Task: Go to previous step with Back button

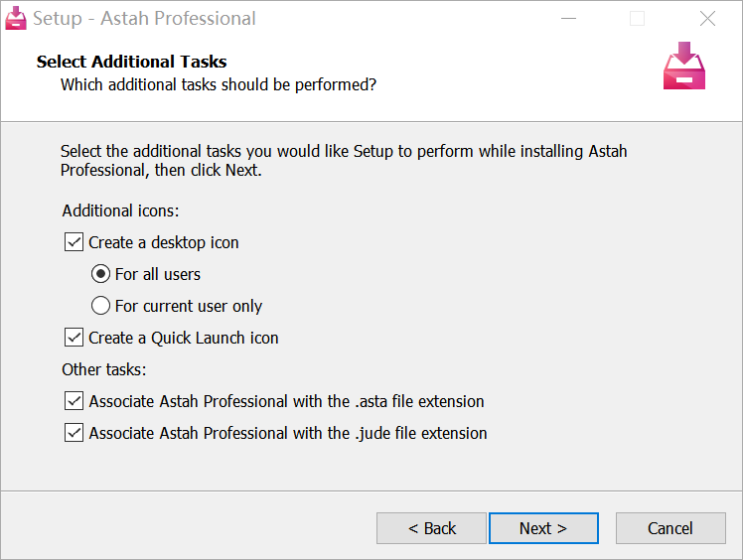Action: tap(431, 528)
